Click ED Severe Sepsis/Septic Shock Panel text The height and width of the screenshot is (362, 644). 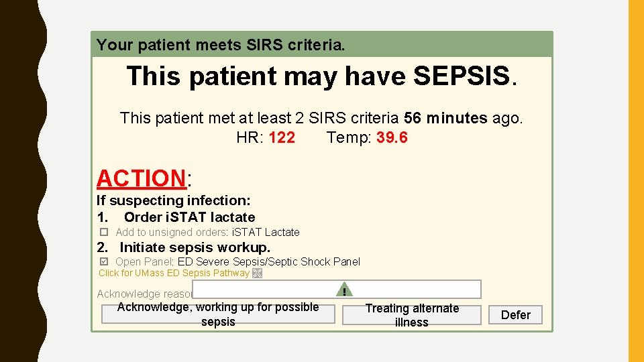tap(268, 261)
